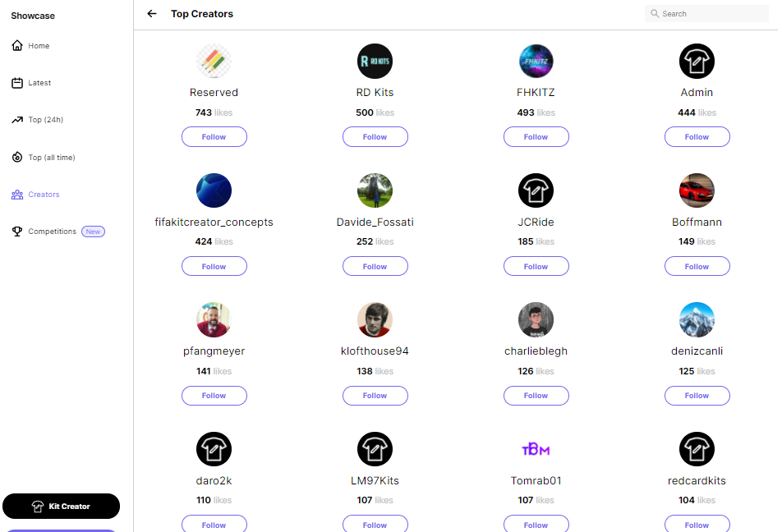
Task: Click the back arrow beside Top Creators
Action: [x=152, y=14]
